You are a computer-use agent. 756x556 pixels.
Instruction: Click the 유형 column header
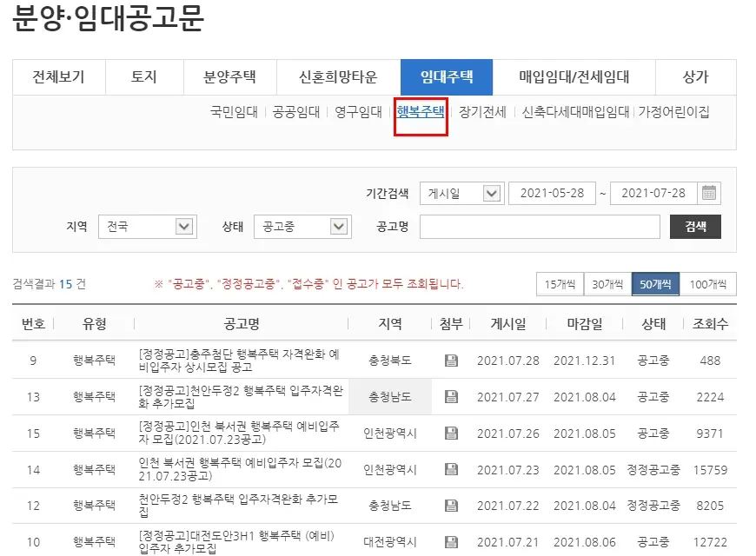point(94,323)
